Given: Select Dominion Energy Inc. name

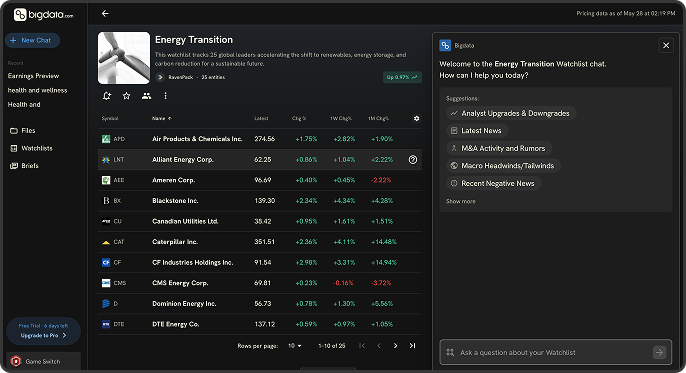Looking at the screenshot, I should [184, 303].
